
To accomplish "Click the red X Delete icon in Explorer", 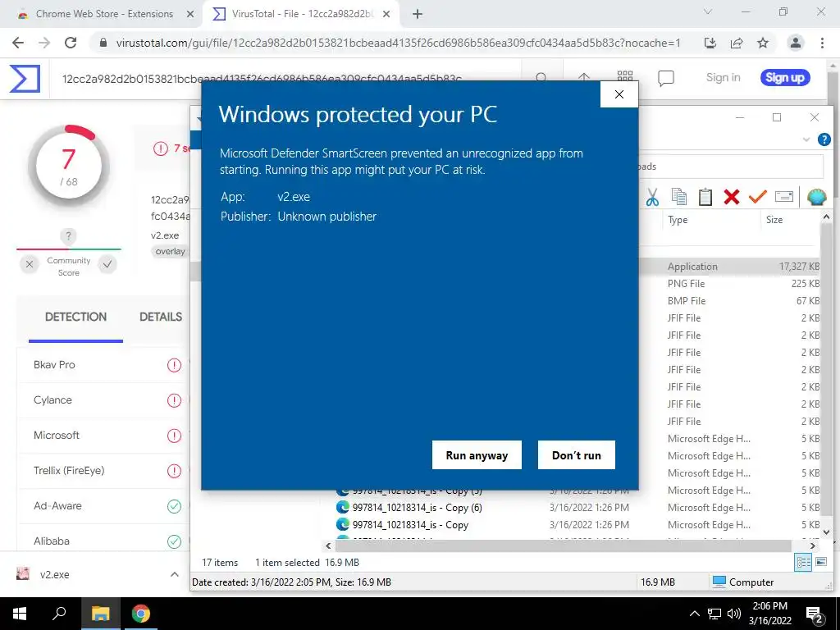I will [x=731, y=197].
